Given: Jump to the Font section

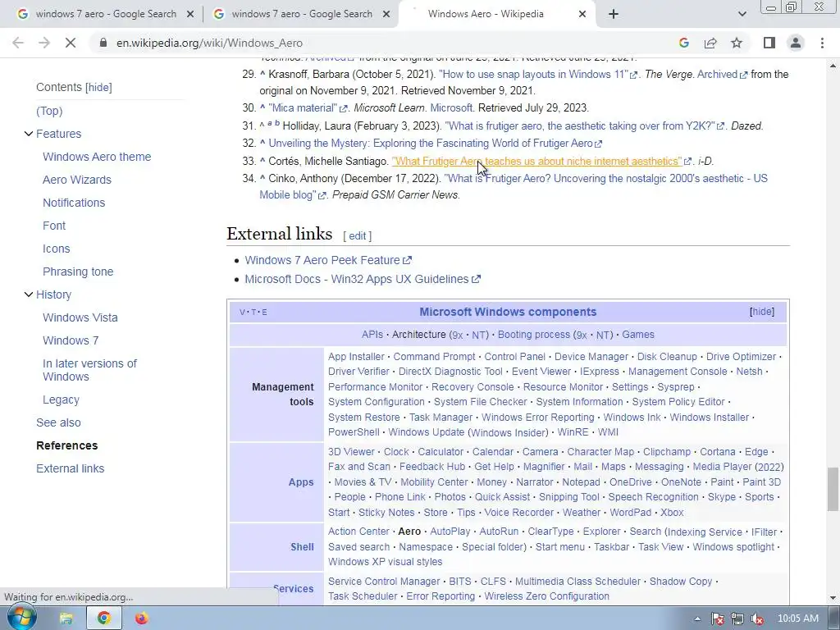Looking at the screenshot, I should 54,226.
